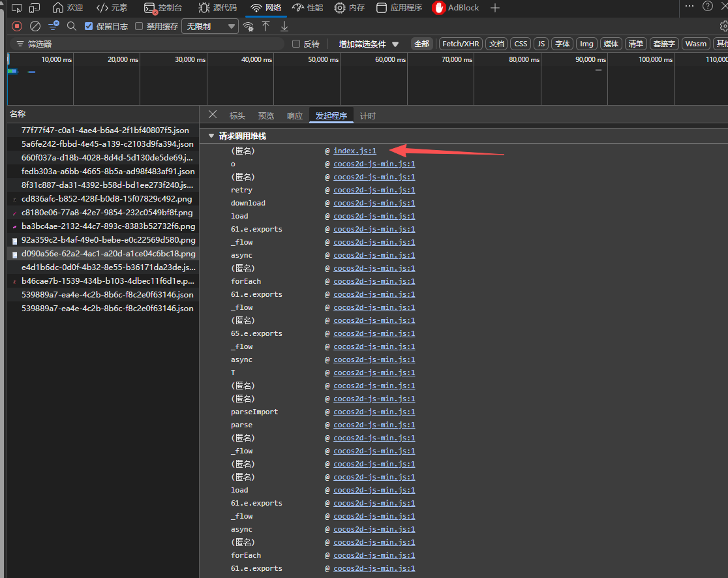The height and width of the screenshot is (578, 728).
Task: Open the network search magnifier icon
Action: (x=72, y=26)
